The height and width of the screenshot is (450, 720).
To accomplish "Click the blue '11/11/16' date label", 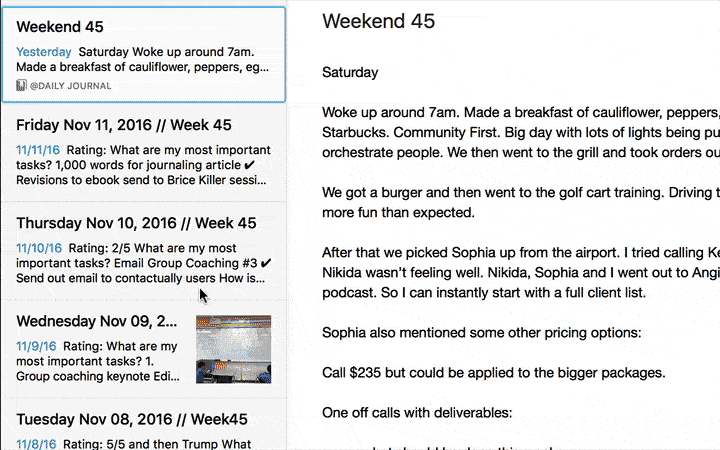I will coord(38,150).
